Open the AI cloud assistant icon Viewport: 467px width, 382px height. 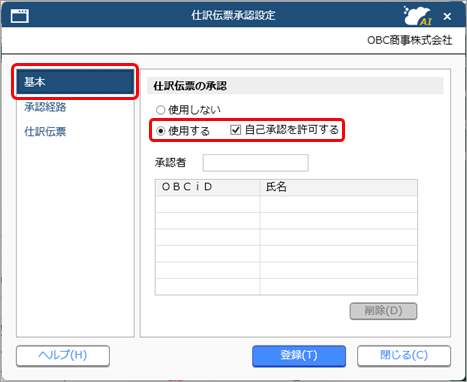pyautogui.click(x=418, y=15)
